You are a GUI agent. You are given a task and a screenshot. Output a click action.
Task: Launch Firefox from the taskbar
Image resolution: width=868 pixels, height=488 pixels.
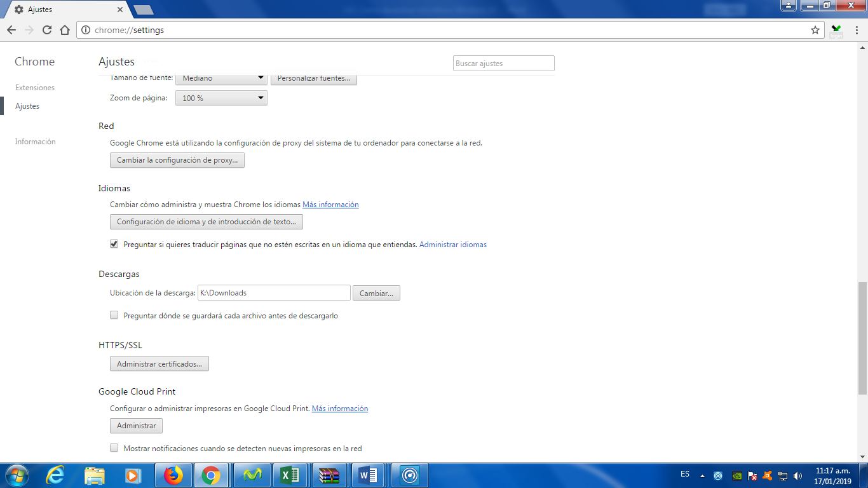(x=172, y=475)
